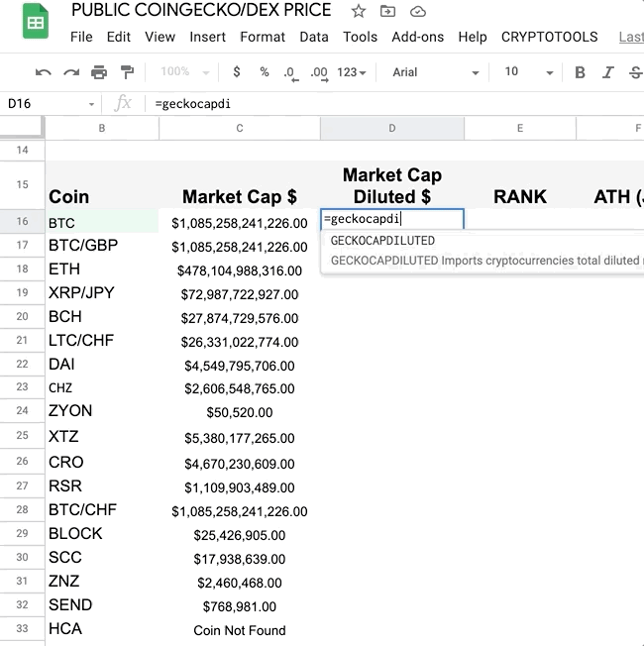This screenshot has height=646, width=644.
Task: Increase decimal places button
Action: [319, 74]
